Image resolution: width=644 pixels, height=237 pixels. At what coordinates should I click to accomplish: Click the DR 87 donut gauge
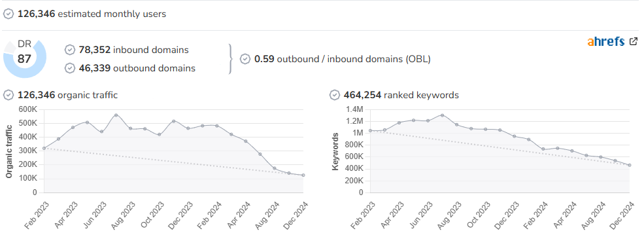click(25, 58)
